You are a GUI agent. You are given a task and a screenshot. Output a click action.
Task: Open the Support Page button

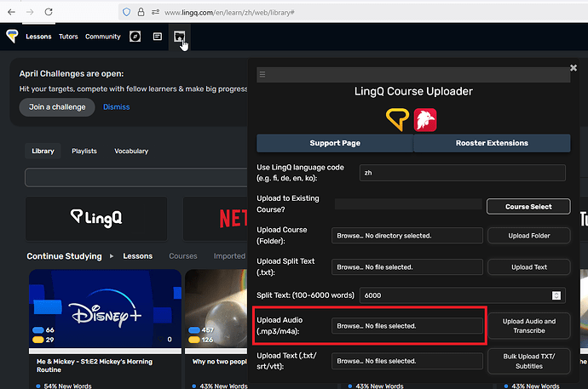click(x=335, y=143)
